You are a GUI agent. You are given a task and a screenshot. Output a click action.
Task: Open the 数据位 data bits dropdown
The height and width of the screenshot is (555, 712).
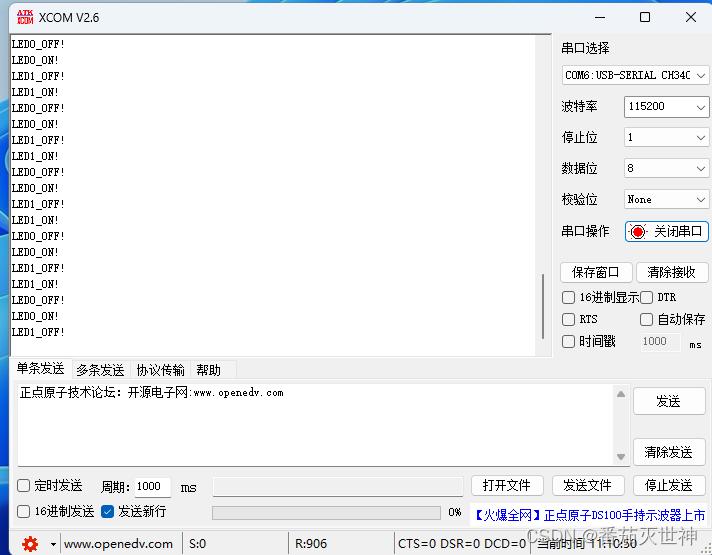pyautogui.click(x=666, y=168)
